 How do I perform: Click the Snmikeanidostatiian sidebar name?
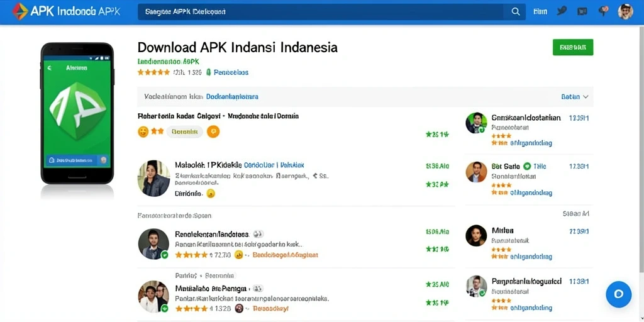(x=526, y=118)
